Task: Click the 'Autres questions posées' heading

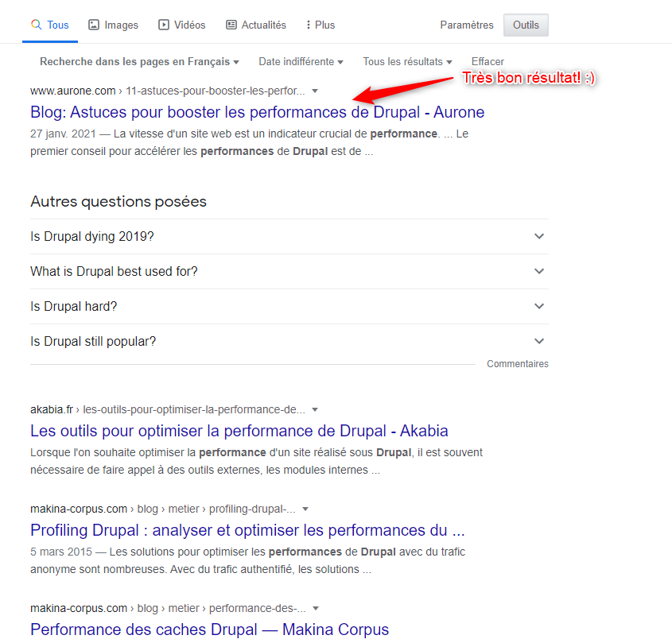Action: (118, 201)
